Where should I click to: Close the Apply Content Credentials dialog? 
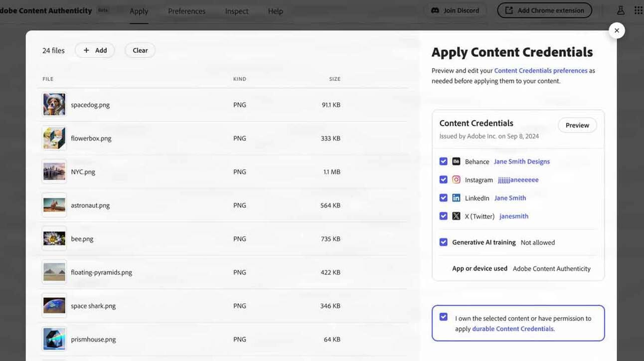[617, 30]
